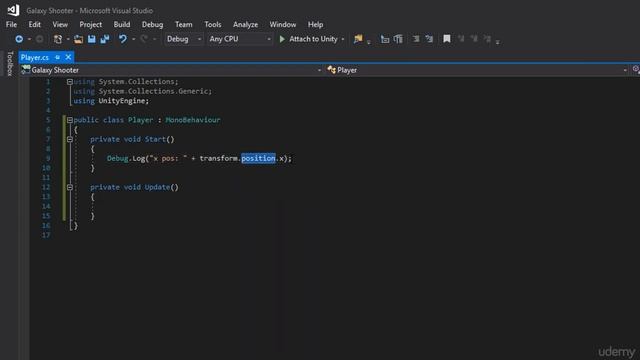Click the Decrease Indent icon
Viewport: 640px width, 360px height.
click(x=416, y=39)
